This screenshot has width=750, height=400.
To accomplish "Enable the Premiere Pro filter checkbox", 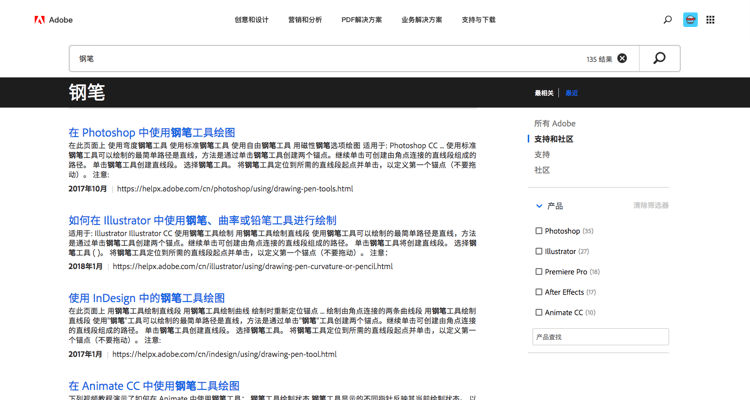I will coord(539,272).
